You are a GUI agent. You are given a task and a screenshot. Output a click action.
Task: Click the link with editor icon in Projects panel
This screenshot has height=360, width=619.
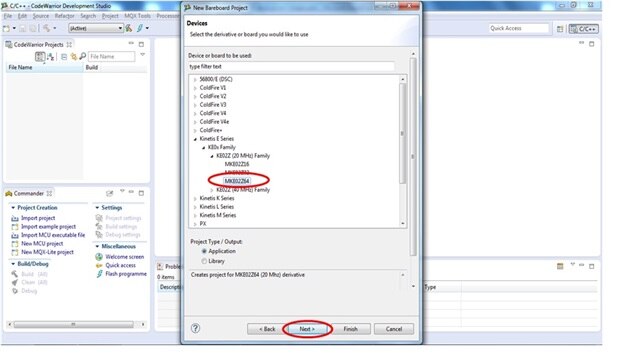tap(73, 57)
